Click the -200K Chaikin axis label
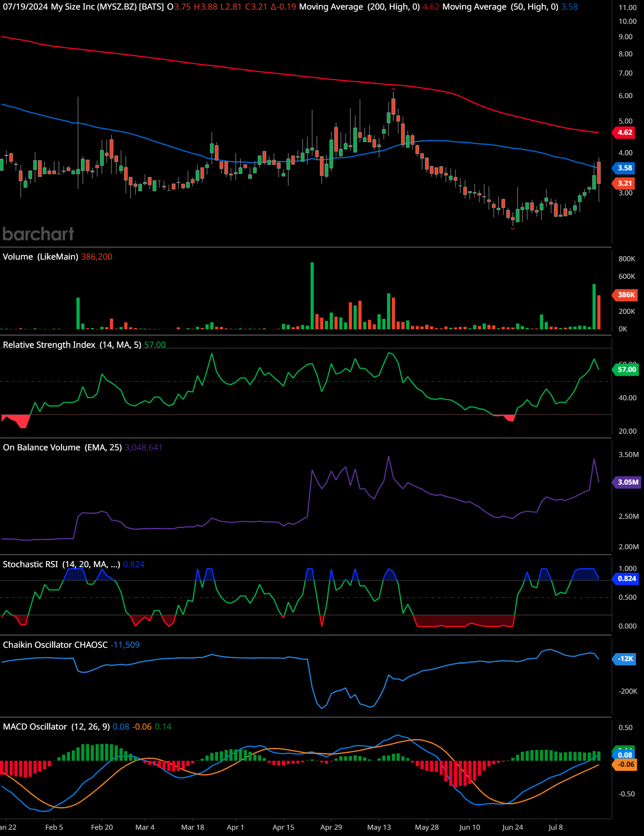Image resolution: width=644 pixels, height=836 pixels. (628, 691)
